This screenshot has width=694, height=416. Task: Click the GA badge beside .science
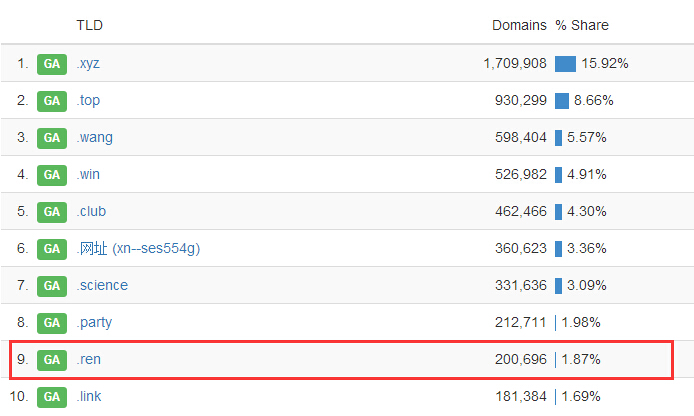point(52,286)
